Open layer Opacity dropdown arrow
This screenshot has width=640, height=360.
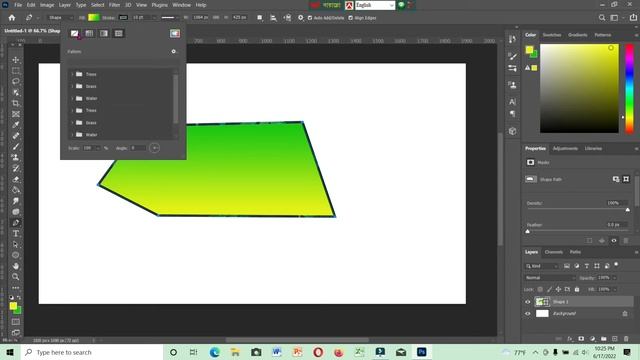pos(614,278)
